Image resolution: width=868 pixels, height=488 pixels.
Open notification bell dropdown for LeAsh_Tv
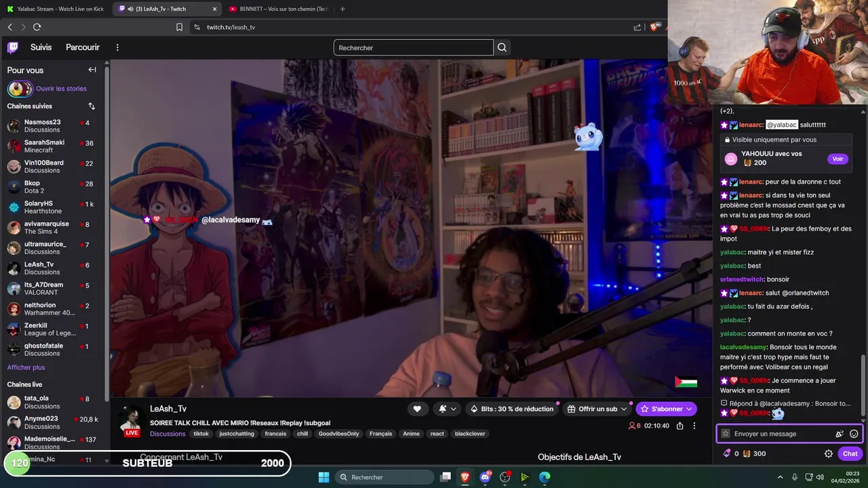(447, 409)
